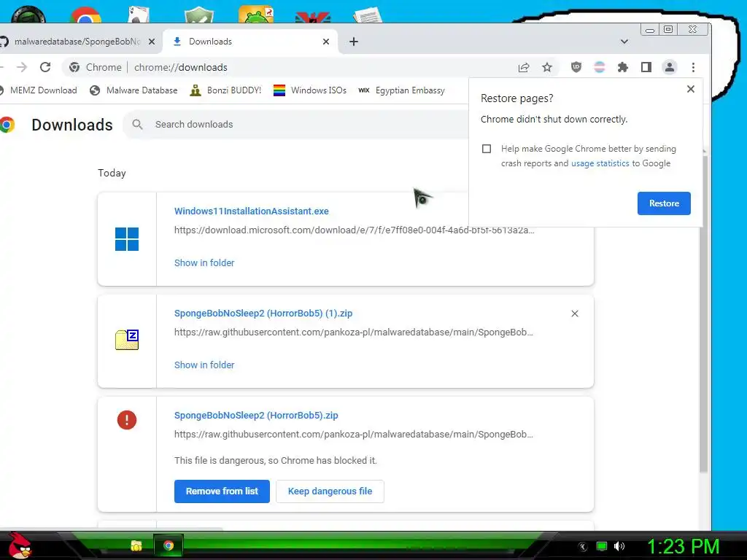Image resolution: width=747 pixels, height=560 pixels.
Task: Reload the downloads page
Action: [45, 67]
